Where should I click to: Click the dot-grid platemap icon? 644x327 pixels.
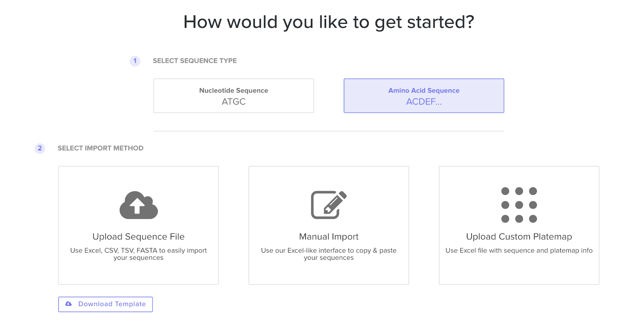pos(519,205)
